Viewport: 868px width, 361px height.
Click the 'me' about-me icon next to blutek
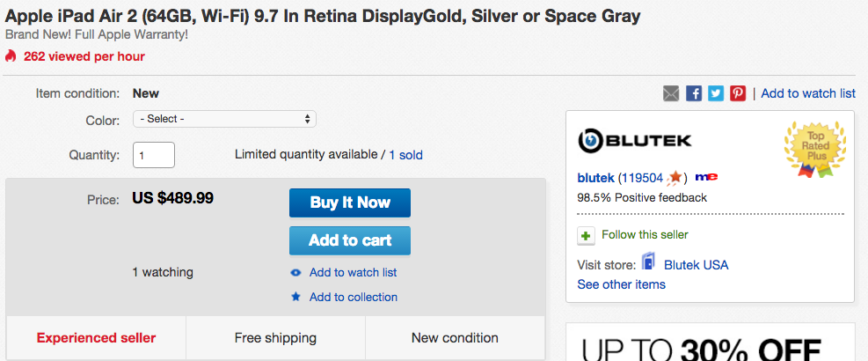coord(706,177)
